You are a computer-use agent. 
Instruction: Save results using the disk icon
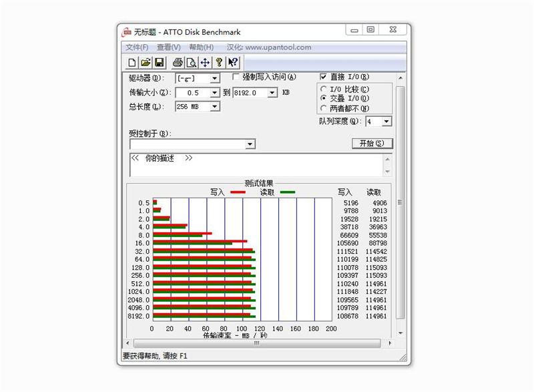[x=160, y=63]
